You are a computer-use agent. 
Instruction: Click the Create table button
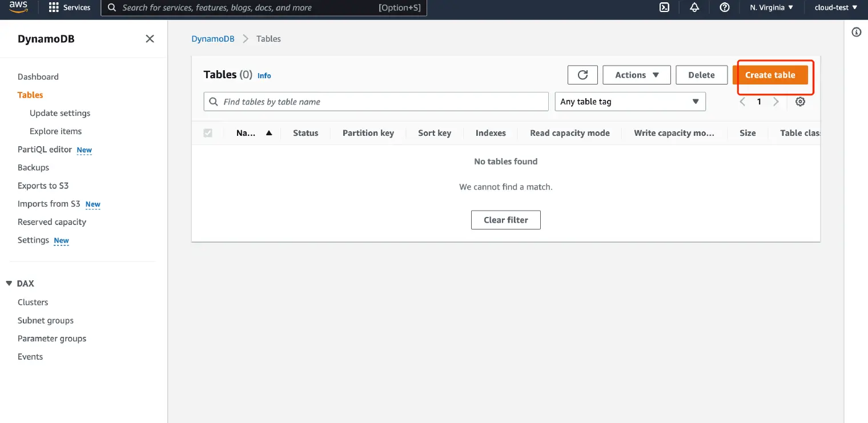770,75
